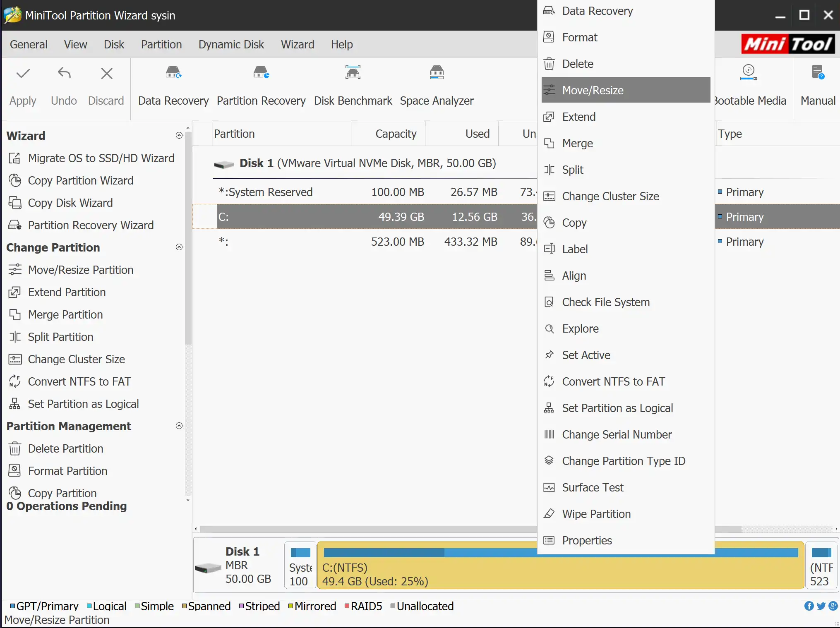The width and height of the screenshot is (840, 628).
Task: Choose Move/Resize Partition in sidebar
Action: [71, 270]
